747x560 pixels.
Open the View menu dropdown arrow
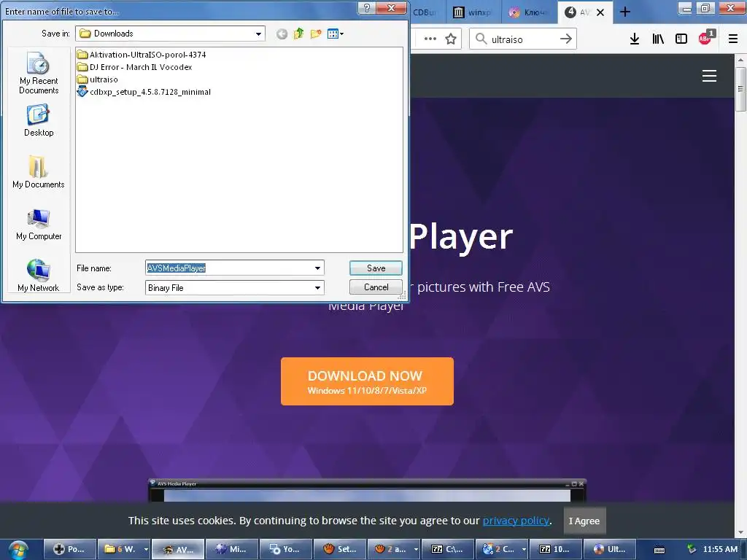341,34
